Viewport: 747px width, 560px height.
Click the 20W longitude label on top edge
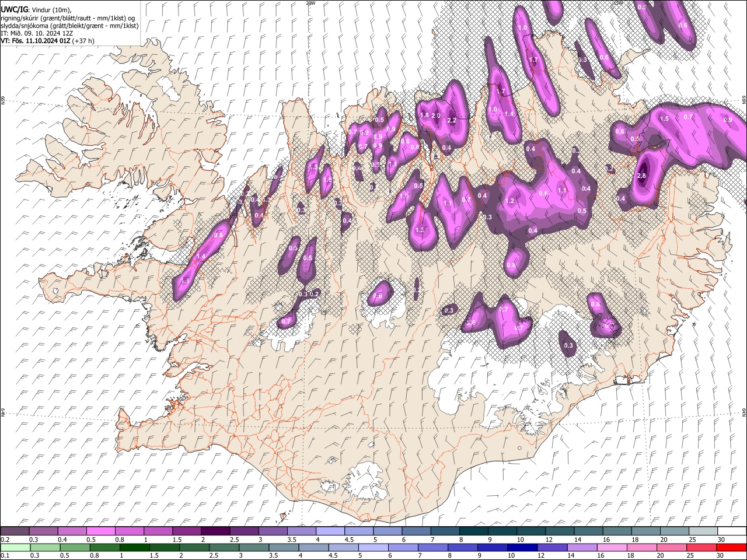point(310,3)
